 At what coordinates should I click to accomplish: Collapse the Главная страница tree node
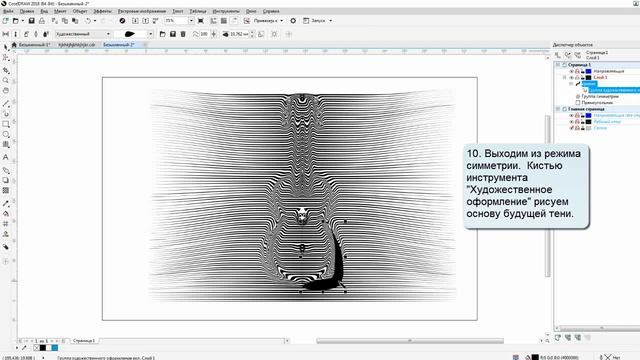pos(558,109)
